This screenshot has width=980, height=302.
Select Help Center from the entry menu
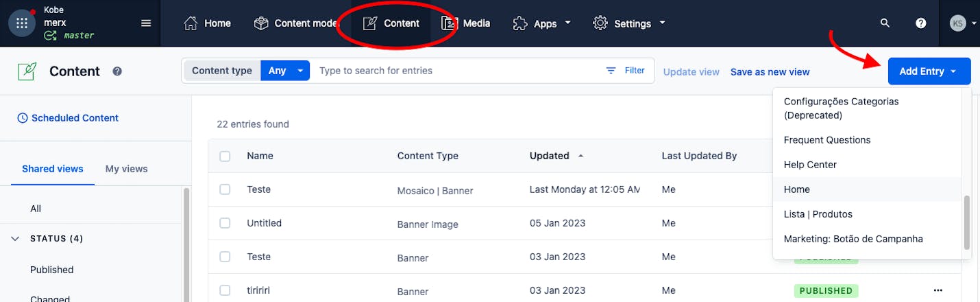tap(810, 165)
